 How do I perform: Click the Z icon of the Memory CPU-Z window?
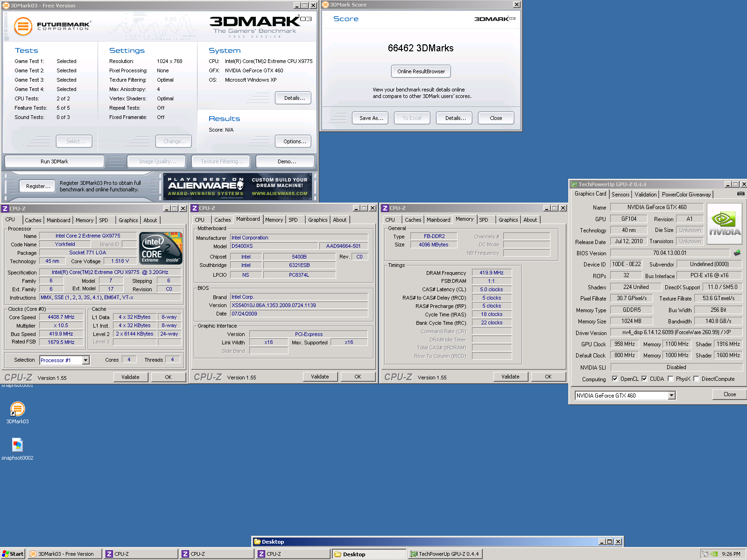tap(385, 208)
